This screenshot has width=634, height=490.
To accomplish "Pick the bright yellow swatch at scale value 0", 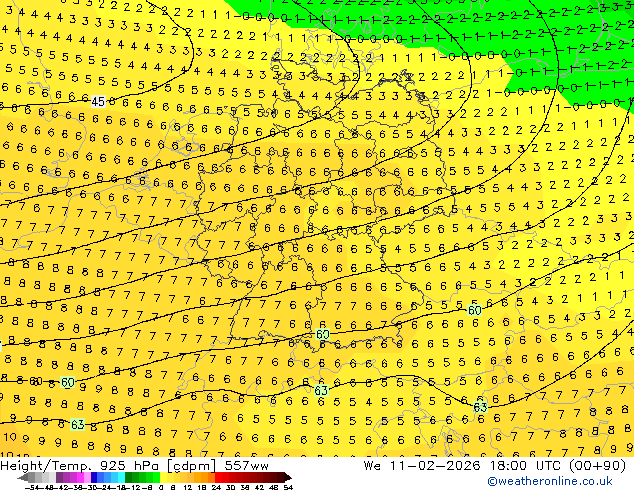I will (163, 477).
